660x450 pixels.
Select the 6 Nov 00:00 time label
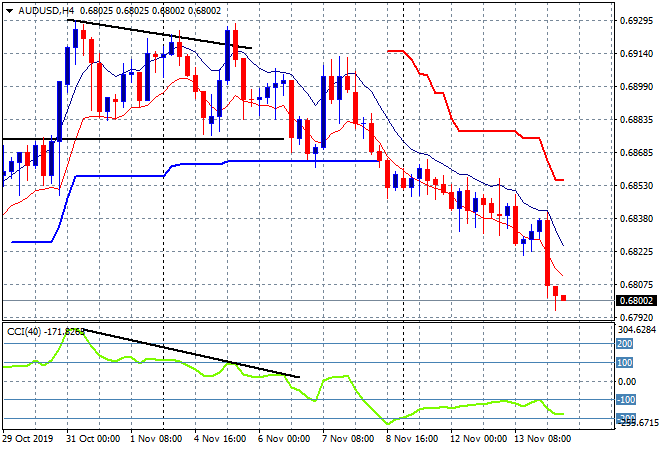click(x=284, y=439)
